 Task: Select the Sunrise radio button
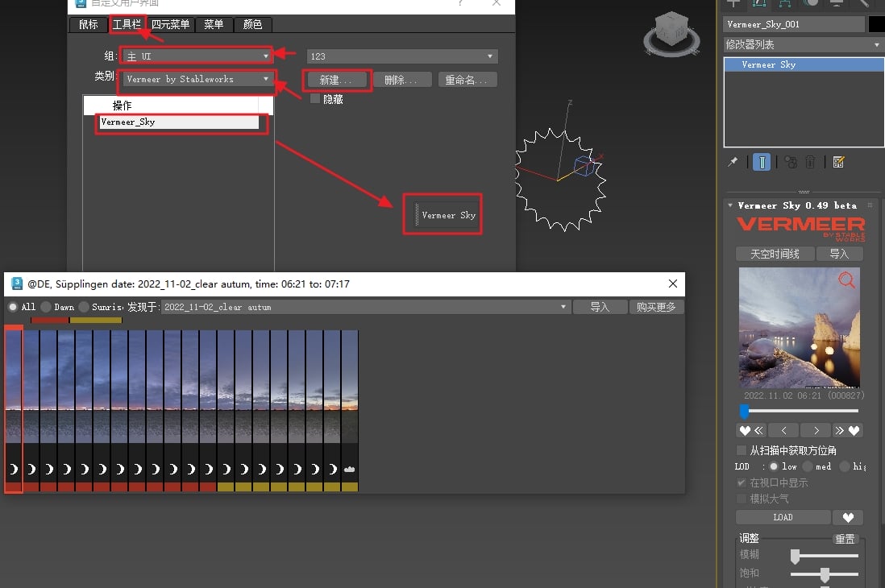tap(84, 307)
